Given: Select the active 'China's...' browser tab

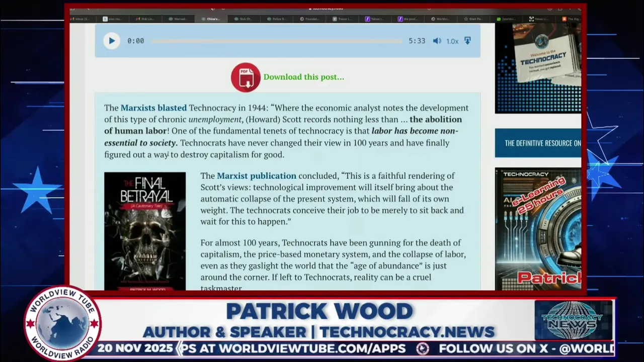Looking at the screenshot, I should tap(211, 19).
